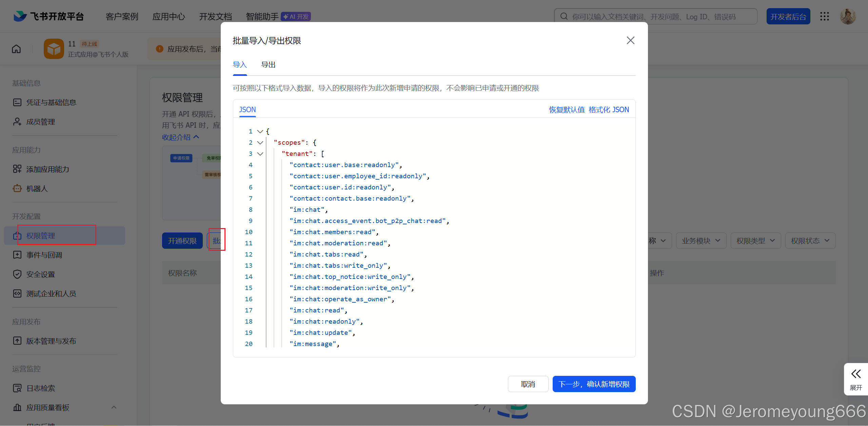The height and width of the screenshot is (426, 868).
Task: Switch to the 导出 export tab
Action: tap(268, 64)
